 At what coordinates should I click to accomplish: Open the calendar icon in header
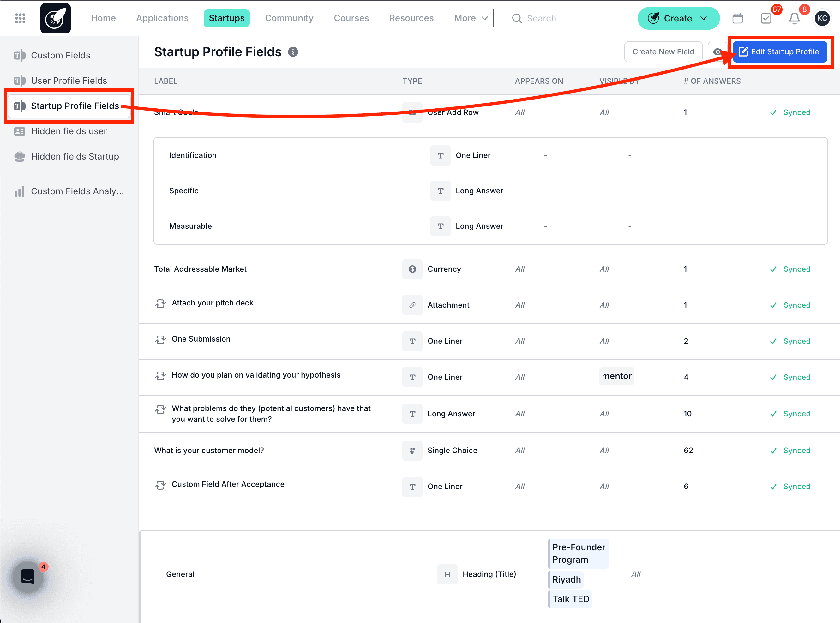tap(737, 18)
